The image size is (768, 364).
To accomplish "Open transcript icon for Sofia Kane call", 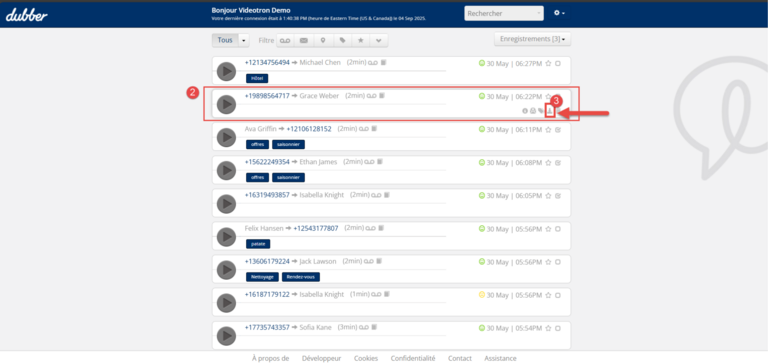I will coord(374,327).
